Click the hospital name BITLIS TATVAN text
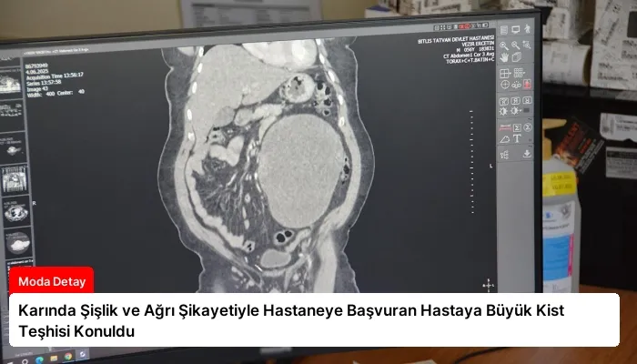Screen dimensions: 637x364 456,40
